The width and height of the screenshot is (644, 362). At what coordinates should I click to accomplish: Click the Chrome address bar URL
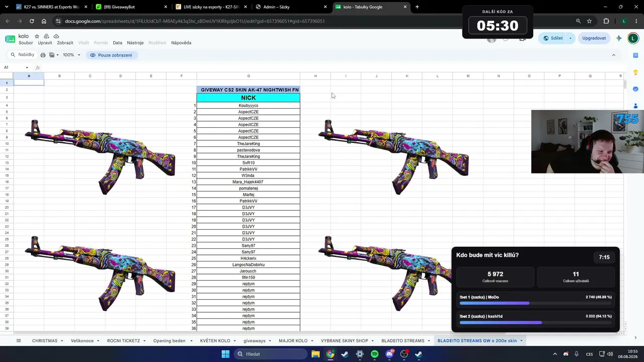pyautogui.click(x=195, y=21)
